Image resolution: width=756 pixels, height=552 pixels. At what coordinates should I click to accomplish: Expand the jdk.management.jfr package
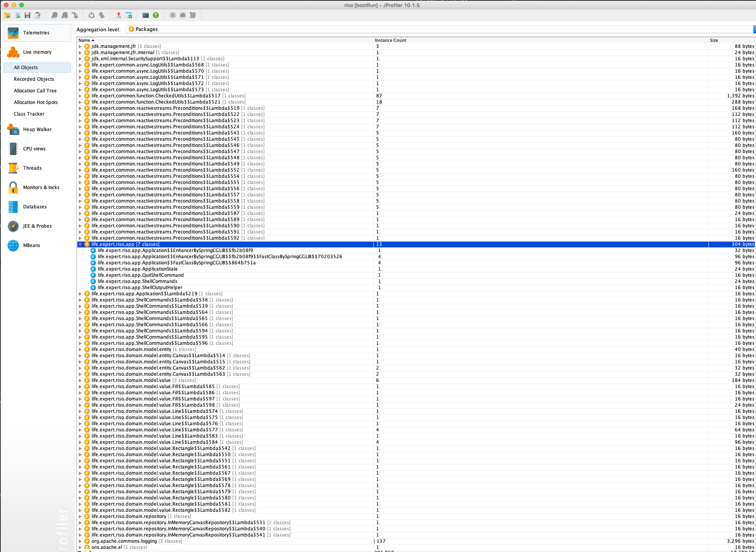(x=80, y=46)
